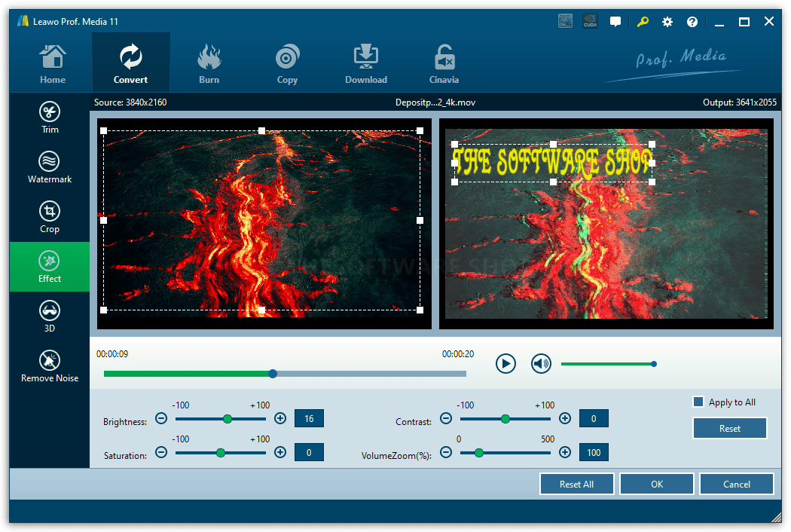Click the top-left crop handle in source preview

click(103, 130)
